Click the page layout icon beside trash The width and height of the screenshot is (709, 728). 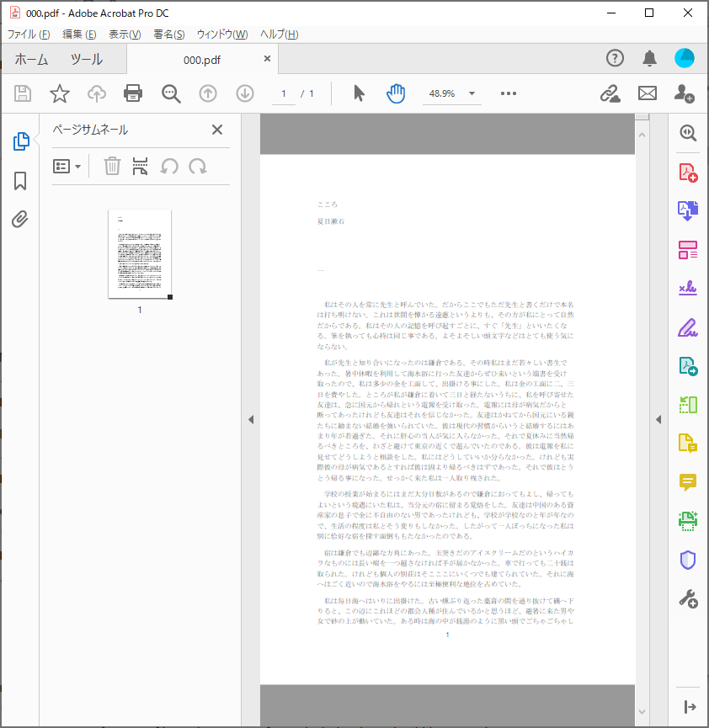click(140, 166)
